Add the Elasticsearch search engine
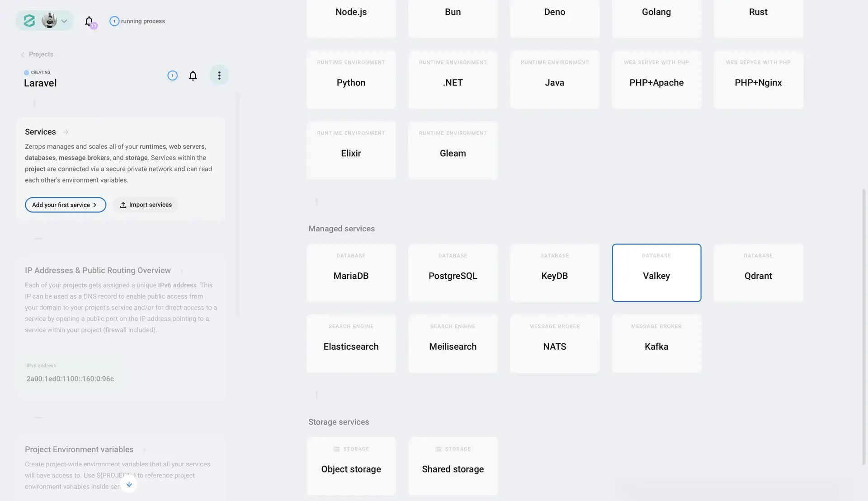868x501 pixels. click(x=351, y=343)
